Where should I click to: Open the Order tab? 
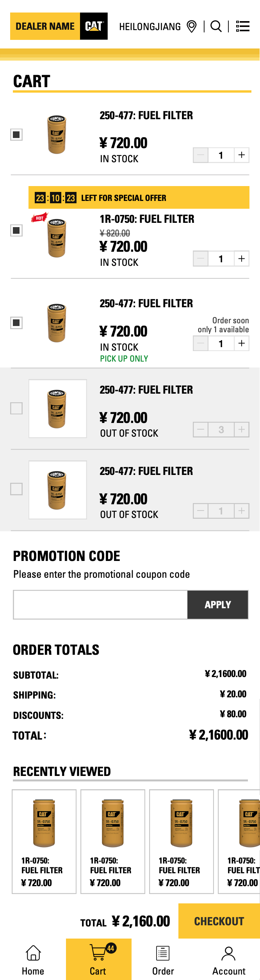click(x=163, y=959)
